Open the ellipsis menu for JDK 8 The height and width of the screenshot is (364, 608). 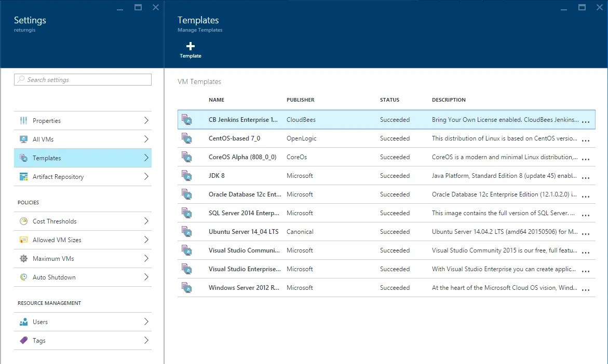tap(586, 177)
